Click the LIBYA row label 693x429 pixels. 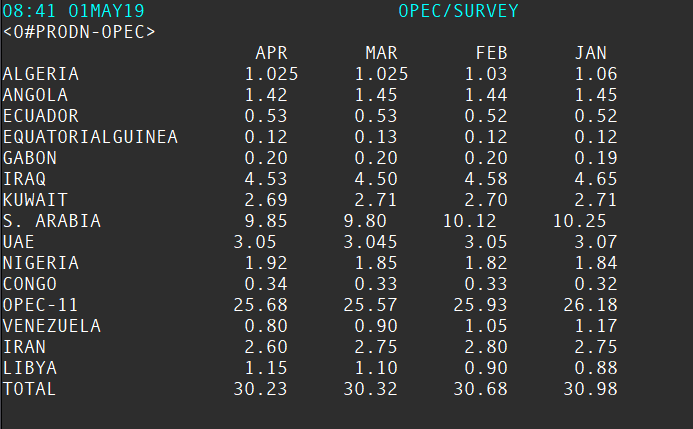[x=30, y=368]
